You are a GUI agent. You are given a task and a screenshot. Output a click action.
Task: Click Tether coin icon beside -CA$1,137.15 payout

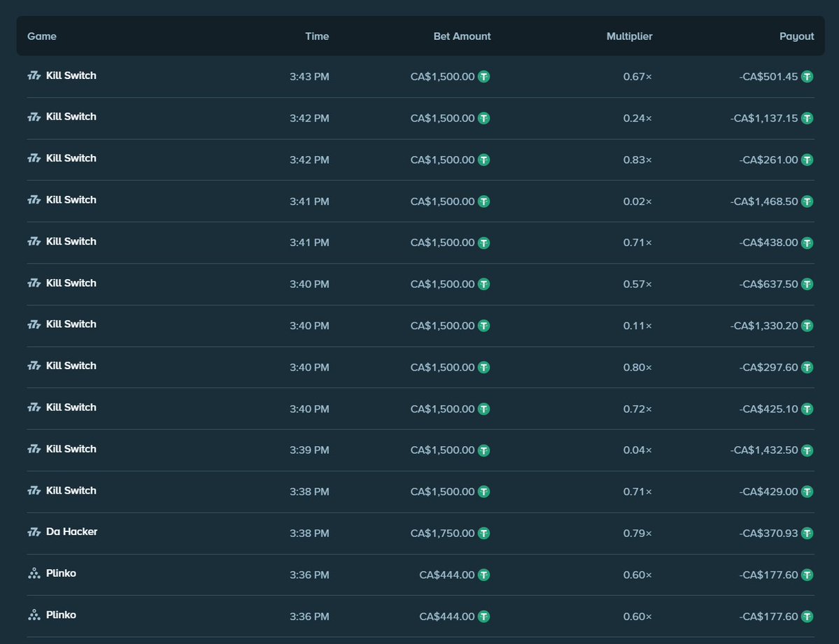807,118
